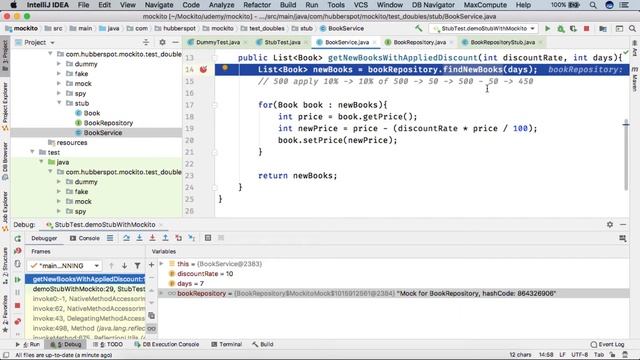Click the Drop Frame debugger icon
Image resolution: width=640 pixels, height=360 pixels.
click(178, 238)
